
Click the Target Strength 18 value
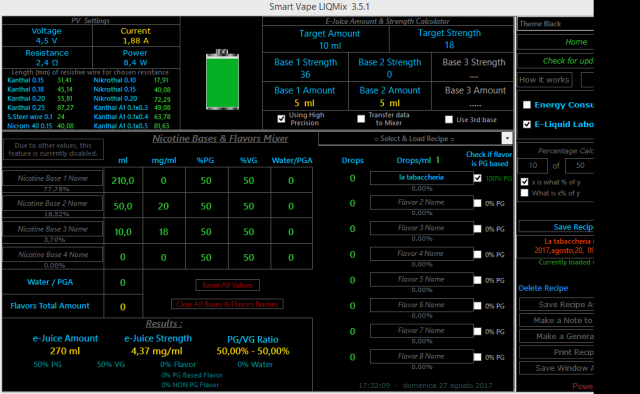click(x=449, y=45)
